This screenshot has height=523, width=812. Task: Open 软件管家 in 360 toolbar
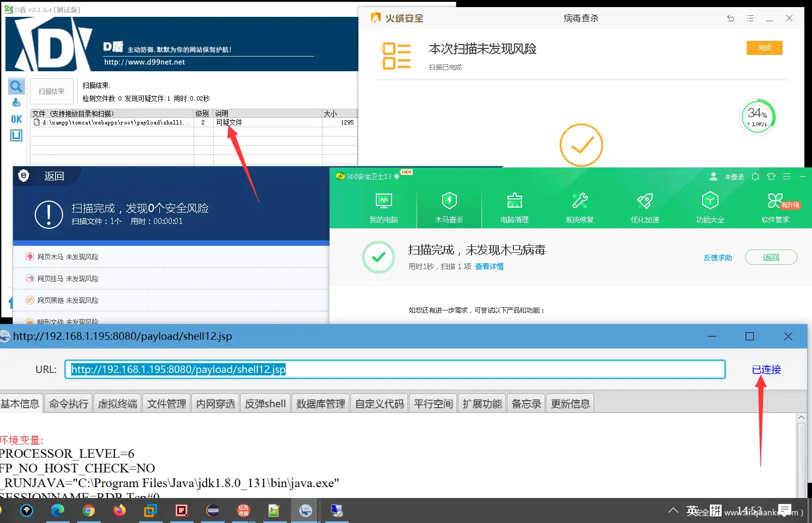click(775, 207)
